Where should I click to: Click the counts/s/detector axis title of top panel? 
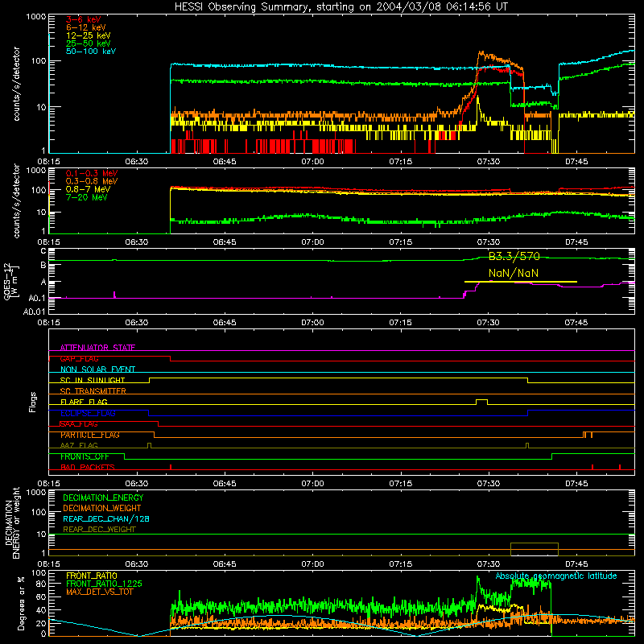16,84
